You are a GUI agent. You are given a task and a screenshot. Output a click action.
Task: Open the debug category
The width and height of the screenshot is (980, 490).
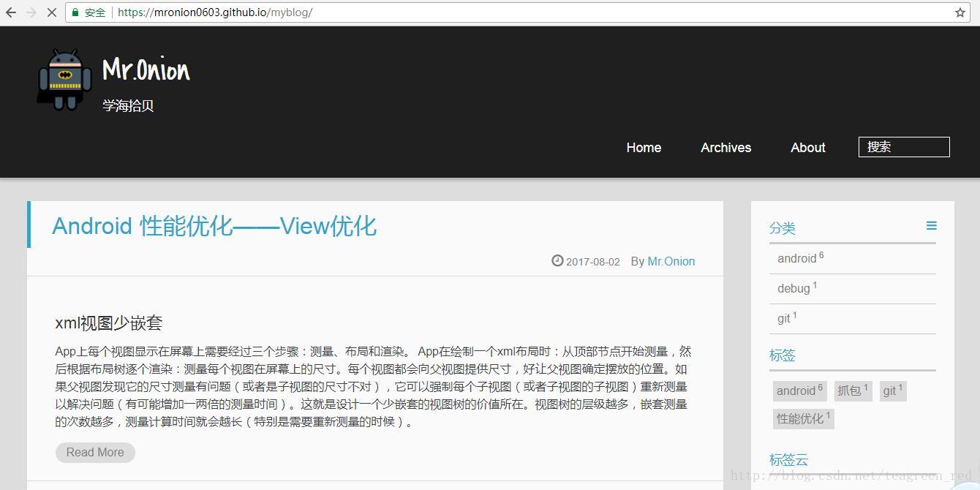[797, 288]
